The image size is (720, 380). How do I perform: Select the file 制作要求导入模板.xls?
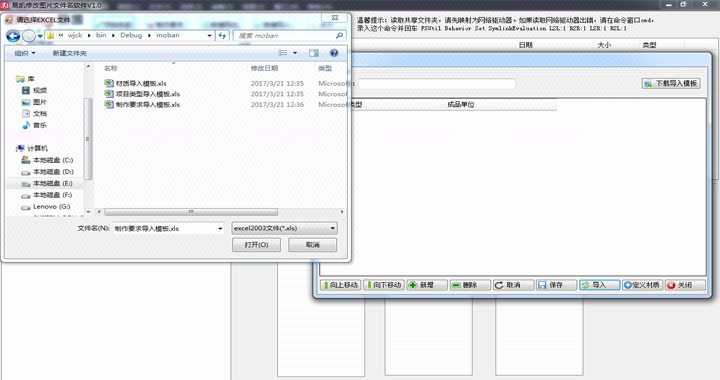pyautogui.click(x=148, y=104)
